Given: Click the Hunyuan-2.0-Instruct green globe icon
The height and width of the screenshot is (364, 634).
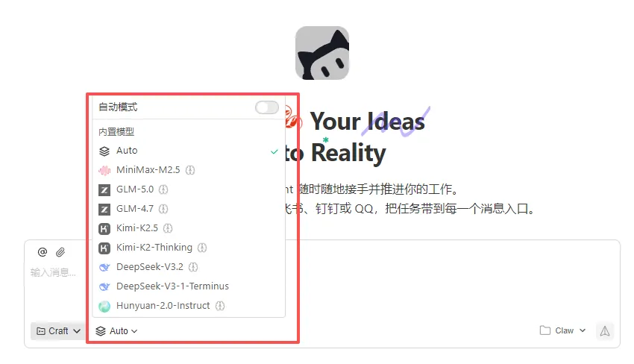Looking at the screenshot, I should tap(104, 306).
